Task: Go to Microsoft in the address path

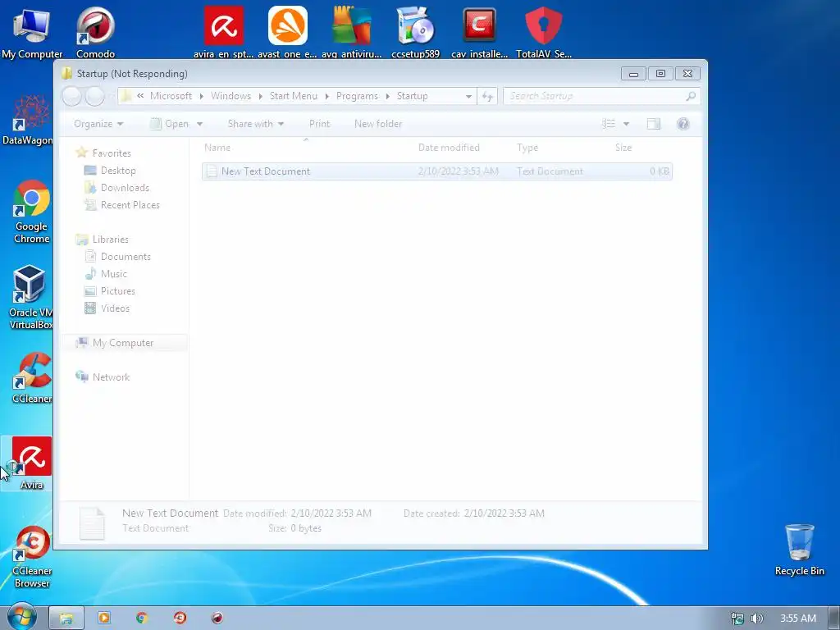Action: 171,96
